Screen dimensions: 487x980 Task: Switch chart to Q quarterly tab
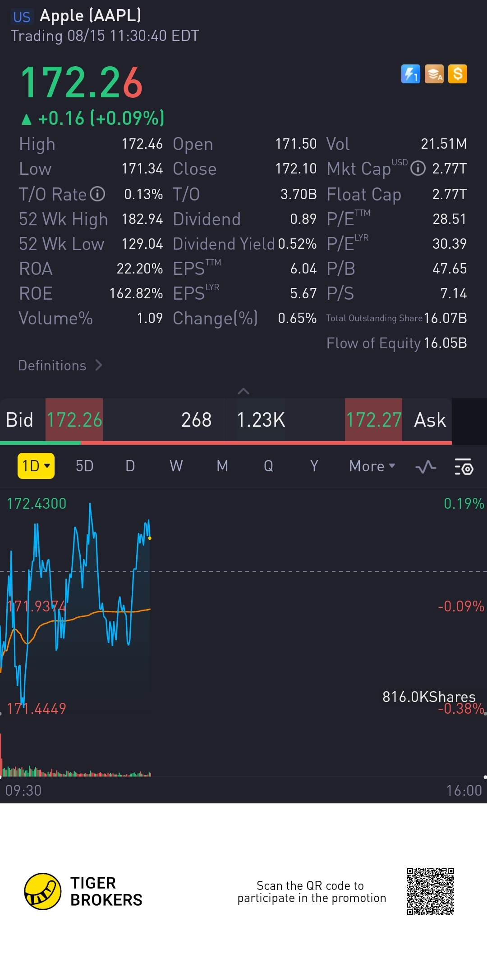point(268,466)
